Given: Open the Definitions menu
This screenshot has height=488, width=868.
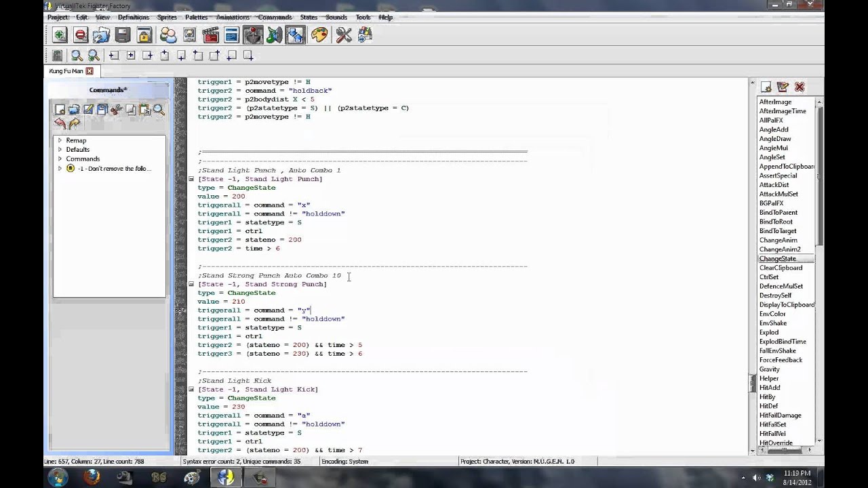Looking at the screenshot, I should click(x=133, y=17).
